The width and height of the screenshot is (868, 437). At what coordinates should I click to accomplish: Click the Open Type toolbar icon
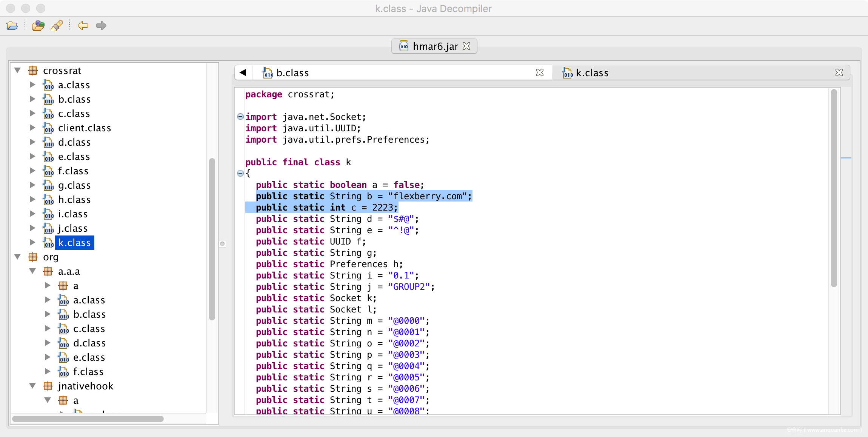38,26
